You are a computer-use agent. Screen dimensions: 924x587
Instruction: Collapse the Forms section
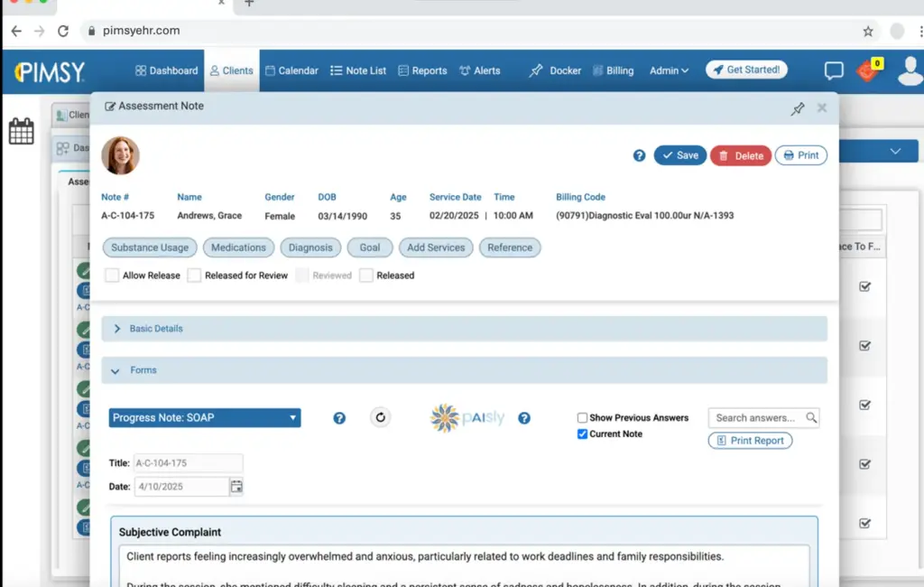465,370
